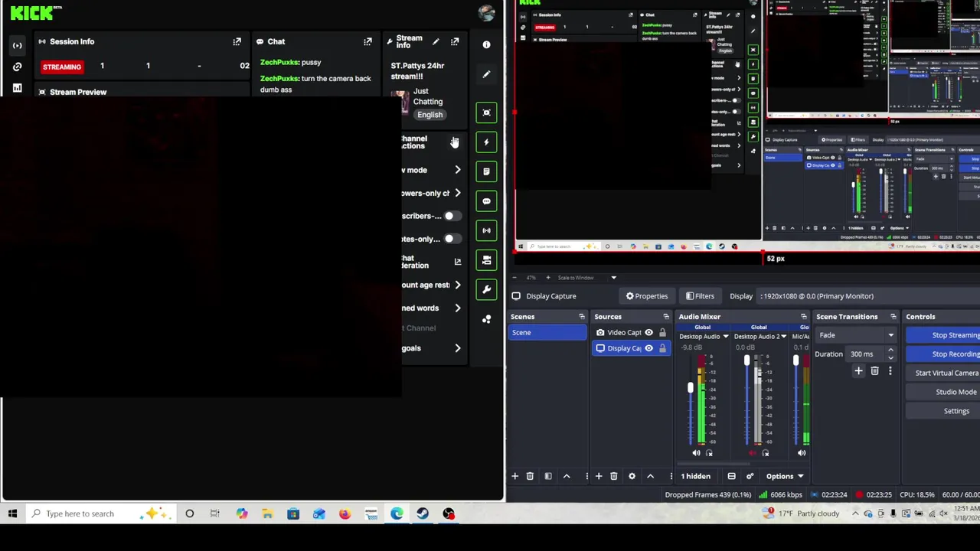Open the Audio Mixer Options dropdown
This screenshot has width=980, height=551.
[x=785, y=476]
